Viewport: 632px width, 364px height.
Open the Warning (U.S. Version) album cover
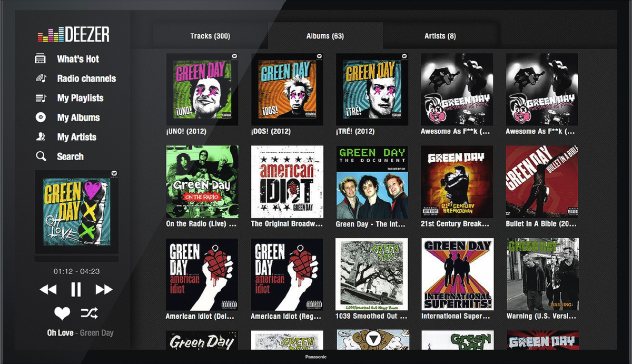click(542, 274)
